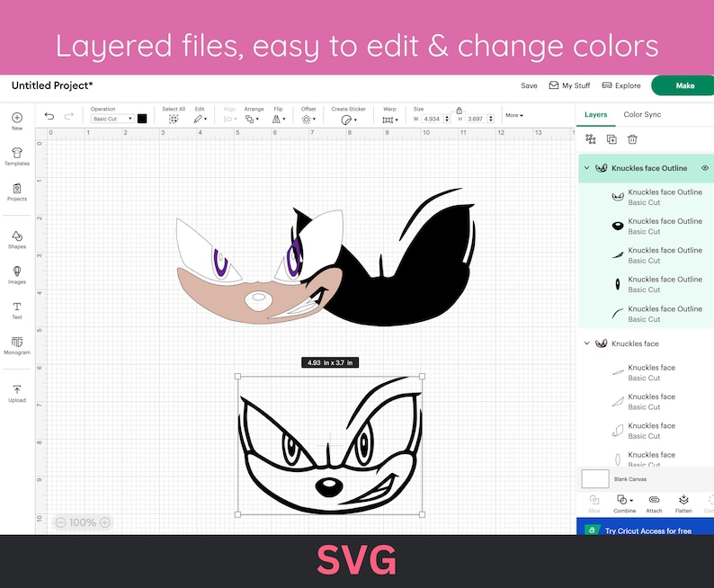Click the Select All icon
Viewport: 714px width, 588px height.
[x=174, y=120]
